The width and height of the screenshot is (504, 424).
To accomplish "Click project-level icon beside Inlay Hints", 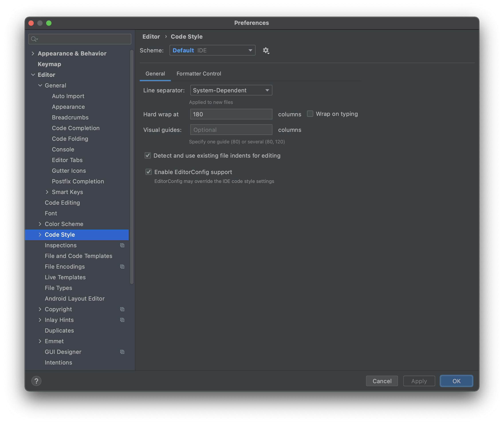I will (122, 320).
